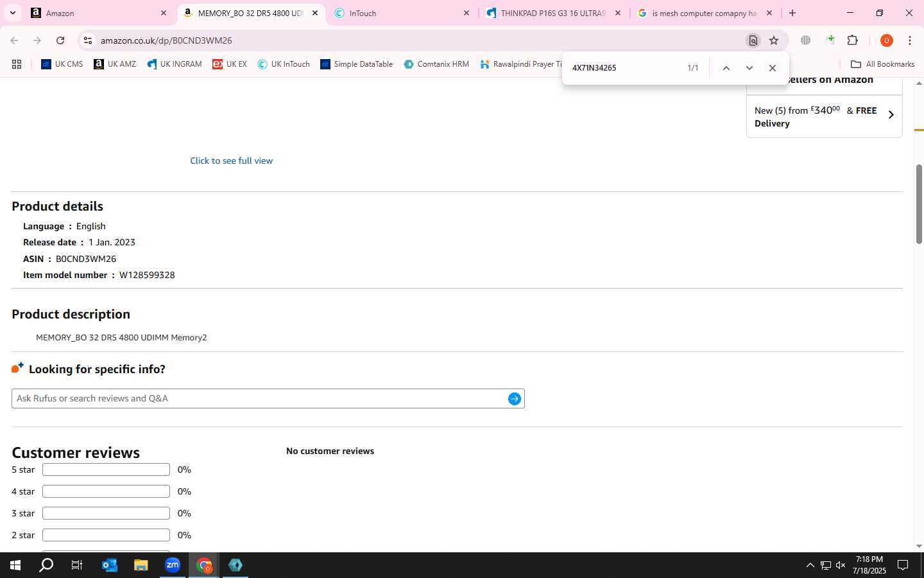Select the 3 star rating bar
Image resolution: width=924 pixels, height=578 pixels.
coord(106,514)
